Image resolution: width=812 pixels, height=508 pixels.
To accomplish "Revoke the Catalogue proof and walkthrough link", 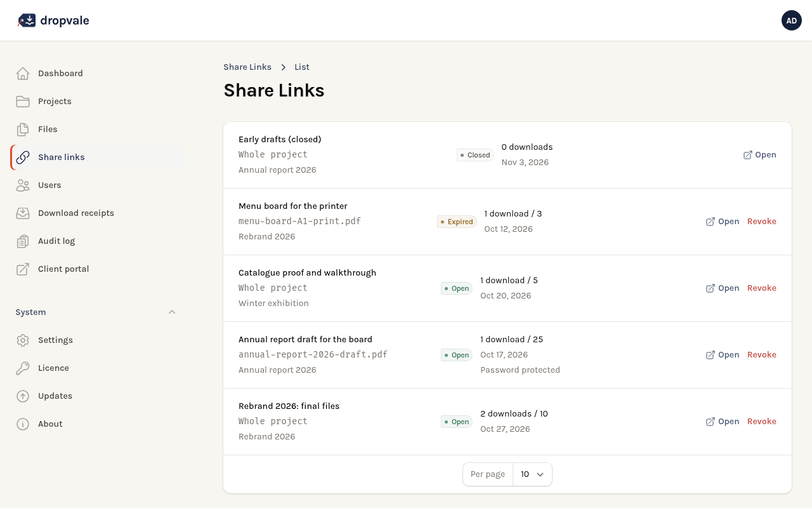I will click(762, 288).
